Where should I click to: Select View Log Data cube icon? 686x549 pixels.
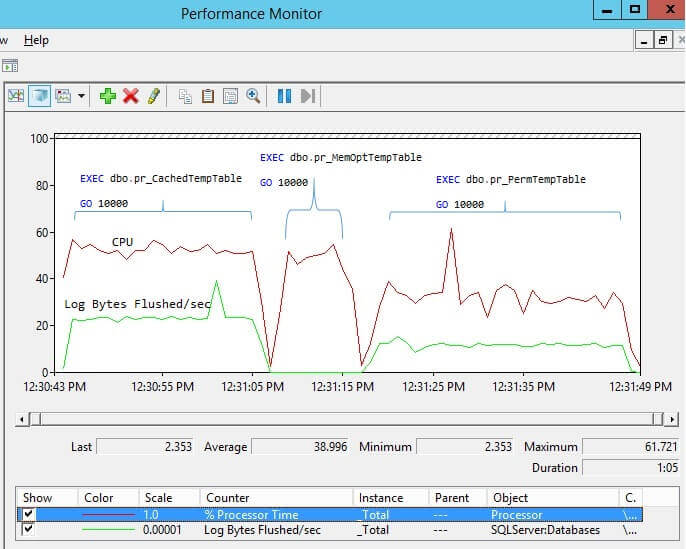(x=39, y=96)
